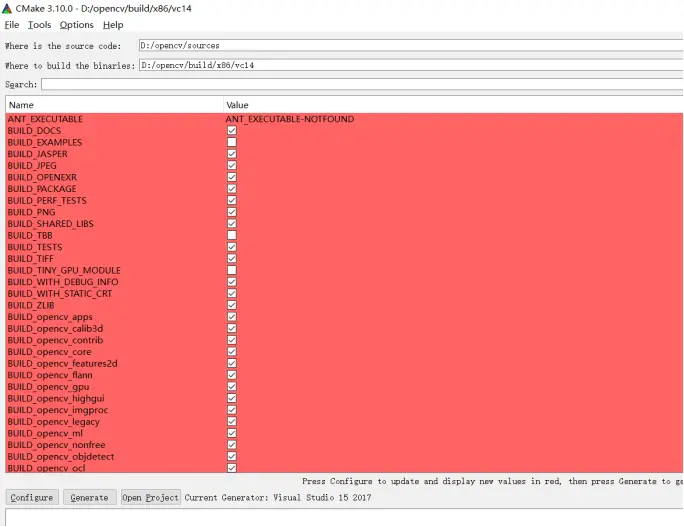This screenshot has width=684, height=527.
Task: Disable the BUILD_opencv_gpu checkbox
Action: (x=232, y=387)
